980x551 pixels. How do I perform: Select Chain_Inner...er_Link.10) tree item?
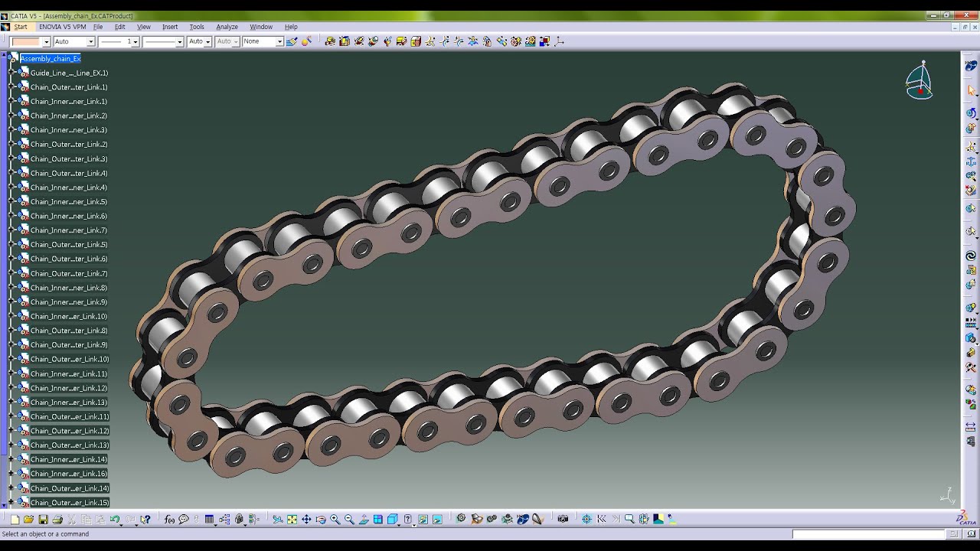(x=69, y=316)
